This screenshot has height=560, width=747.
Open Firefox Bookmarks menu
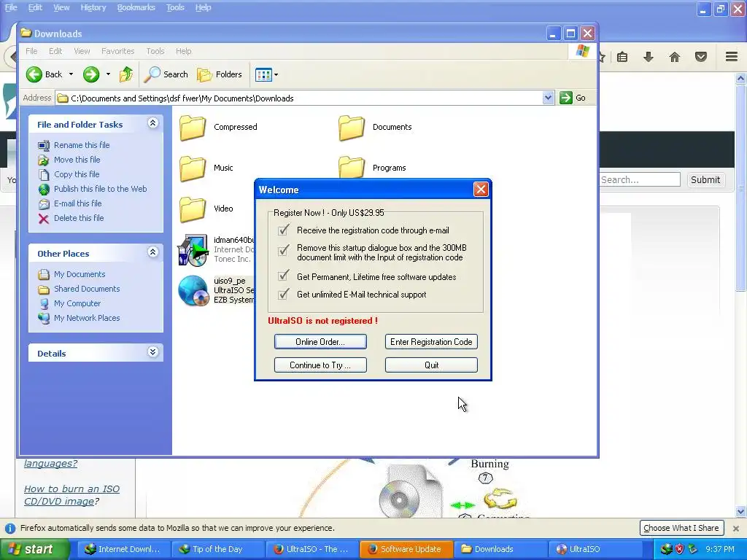pyautogui.click(x=136, y=7)
